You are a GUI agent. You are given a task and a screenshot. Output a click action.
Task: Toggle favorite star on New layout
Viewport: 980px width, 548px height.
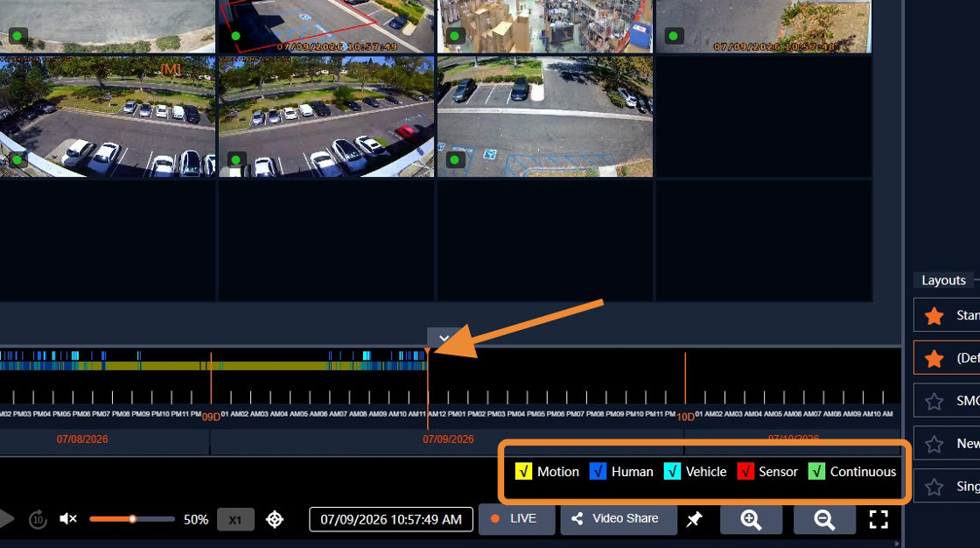pyautogui.click(x=934, y=444)
